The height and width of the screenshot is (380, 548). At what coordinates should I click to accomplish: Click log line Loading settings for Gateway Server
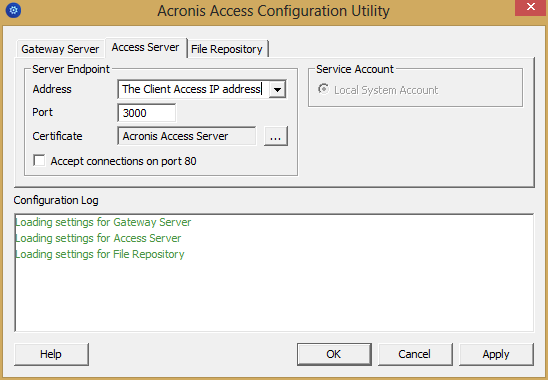[x=103, y=222]
